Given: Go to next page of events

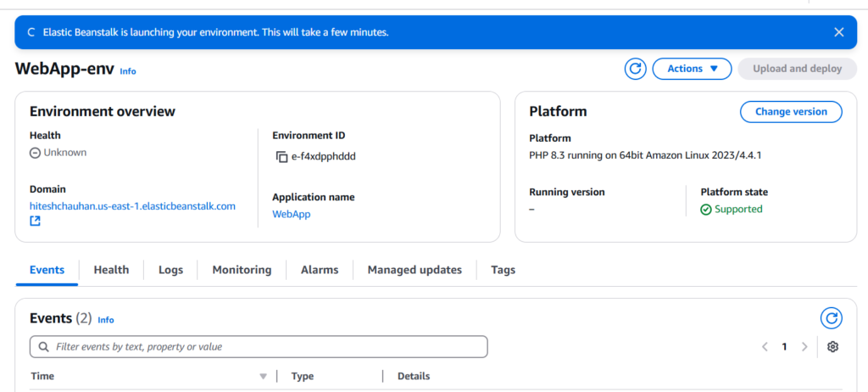Looking at the screenshot, I should [804, 346].
